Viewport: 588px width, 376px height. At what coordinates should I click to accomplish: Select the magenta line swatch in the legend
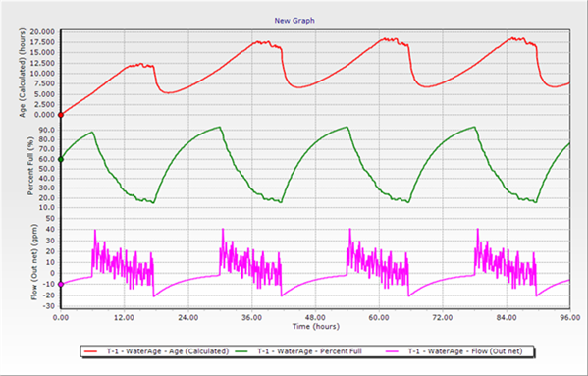tap(392, 351)
